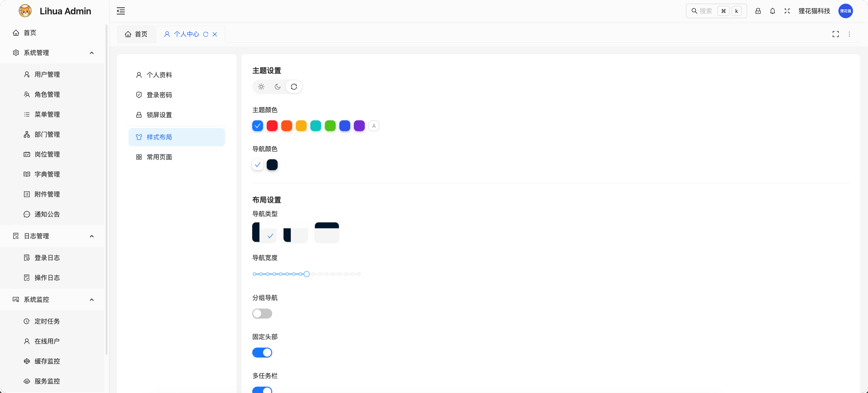
Task: Click the Lihua Admin cat logo
Action: (25, 11)
